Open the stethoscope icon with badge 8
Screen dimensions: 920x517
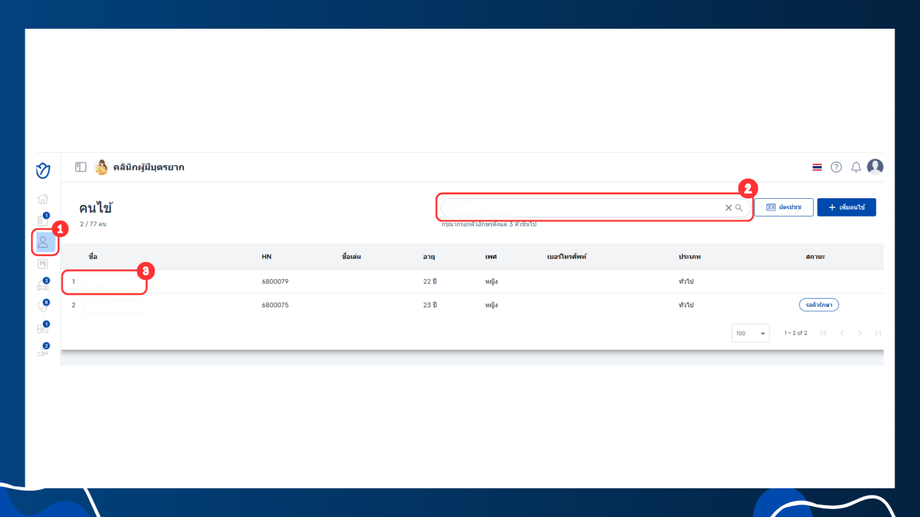pos(43,306)
